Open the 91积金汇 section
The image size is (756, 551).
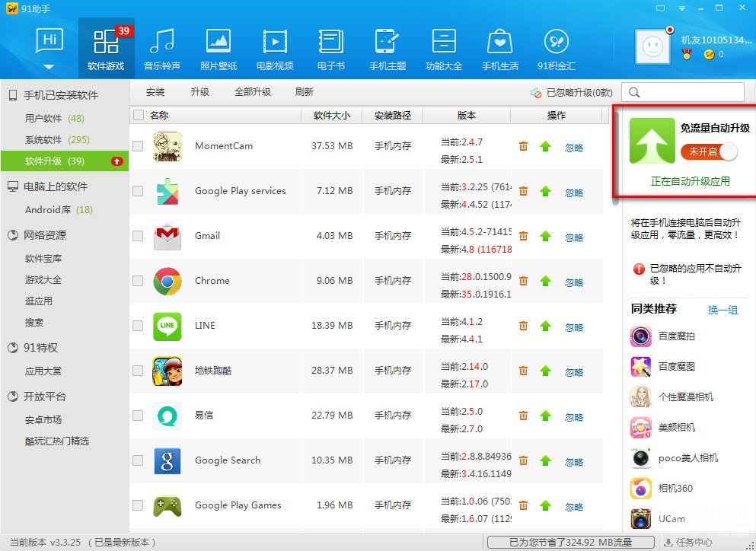[x=557, y=49]
